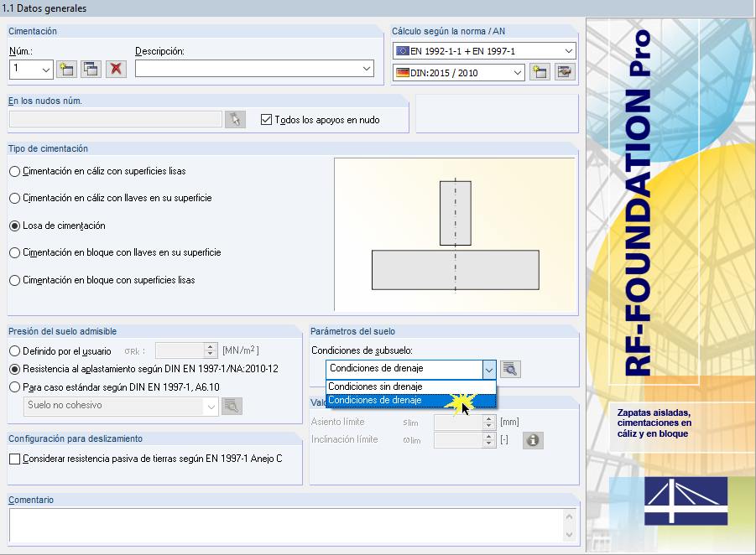
Task: Decrease Inclinación límite spinner value
Action: click(x=489, y=443)
